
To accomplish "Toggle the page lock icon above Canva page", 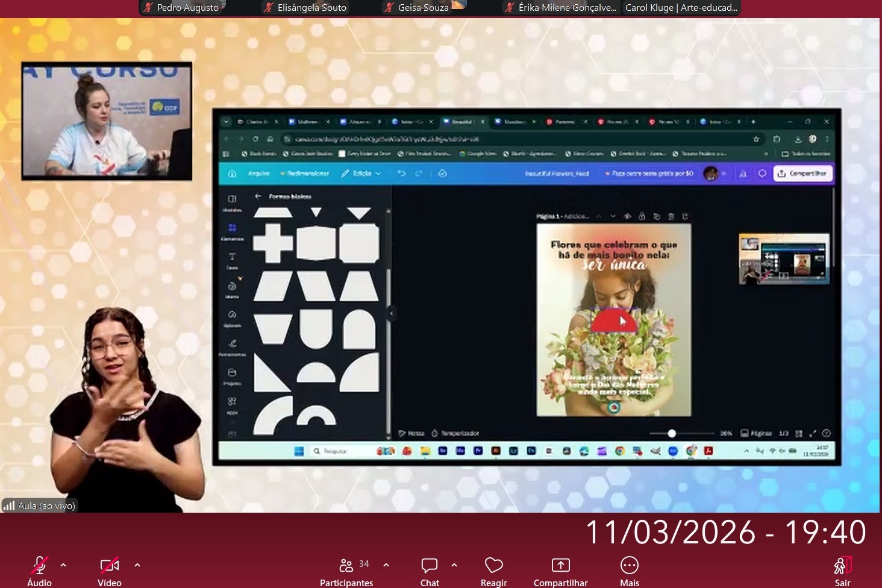I will coord(642,216).
